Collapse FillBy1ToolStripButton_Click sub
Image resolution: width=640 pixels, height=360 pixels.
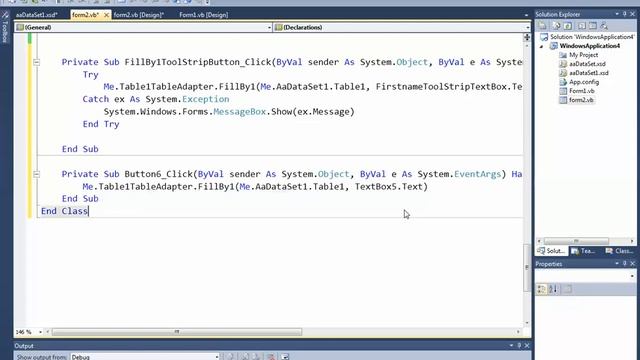36,62
